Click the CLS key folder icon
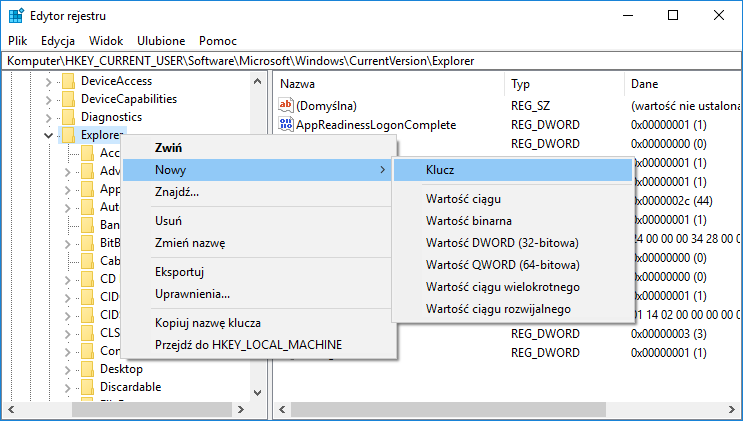743x421 pixels. coord(88,333)
